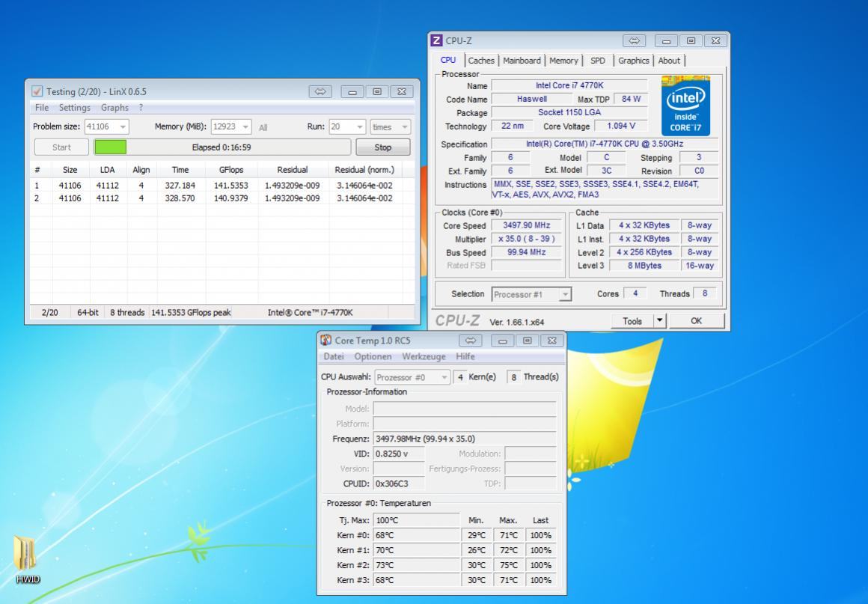
Task: Click Core Temp double-arrow title bar button
Action: [470, 340]
